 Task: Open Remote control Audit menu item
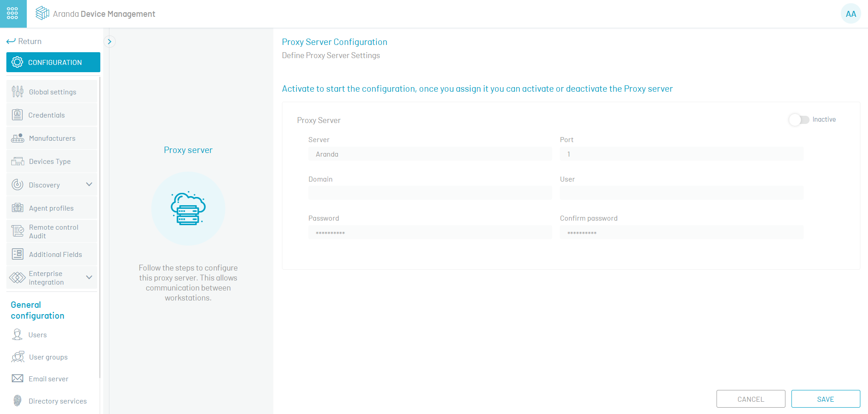coord(52,231)
